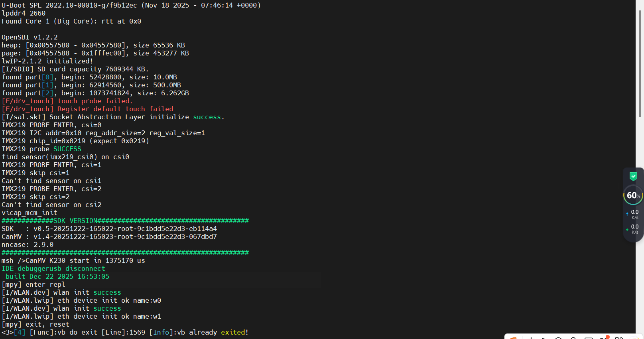Screen dimensions: 644x339
Task: Click the green 'SUCCESS' word after IMX219 probe
Action: point(67,149)
